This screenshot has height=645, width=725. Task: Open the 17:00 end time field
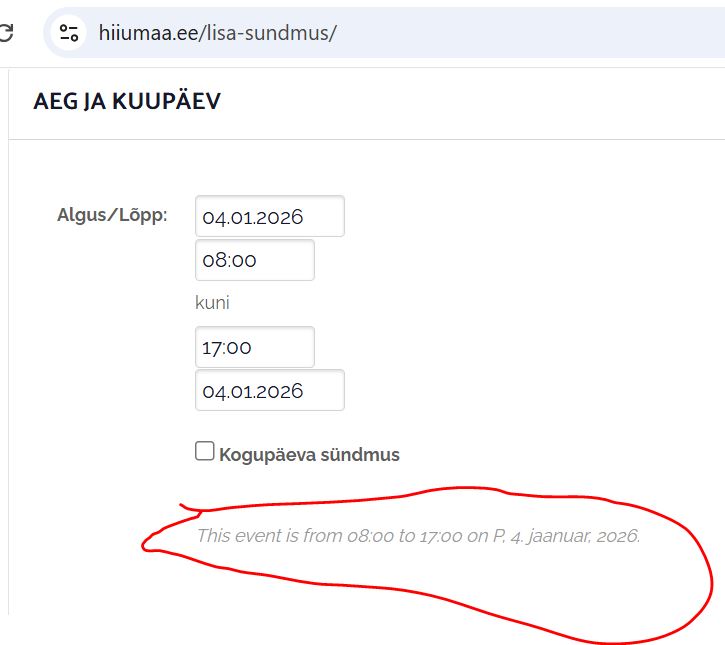pyautogui.click(x=255, y=347)
